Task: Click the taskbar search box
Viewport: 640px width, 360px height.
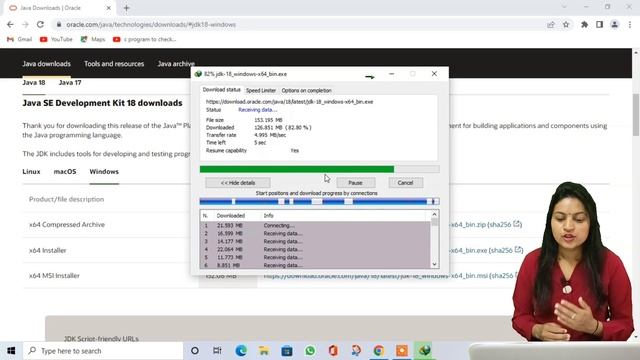Action: (x=103, y=351)
